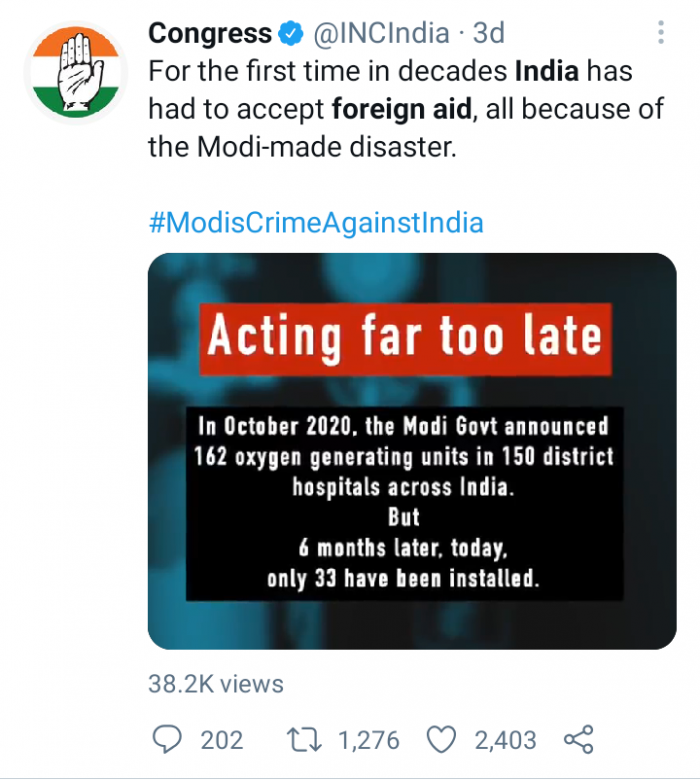
Task: Click the 202 replies count
Action: 222,740
